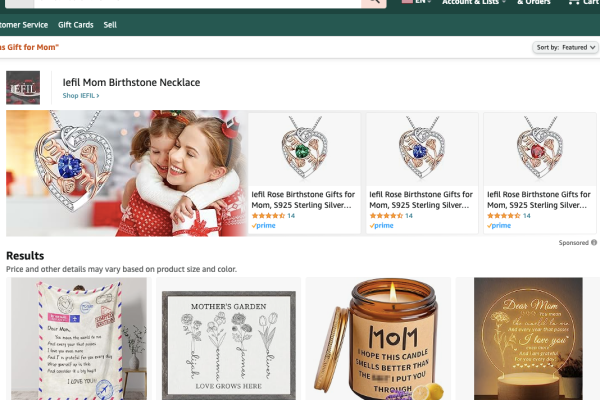Click Prime badge under blue necklace
Viewport: 600px width, 400px height.
click(382, 225)
